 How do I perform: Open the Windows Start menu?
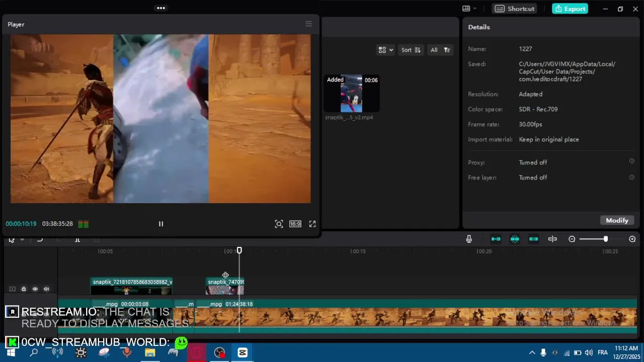(x=11, y=353)
